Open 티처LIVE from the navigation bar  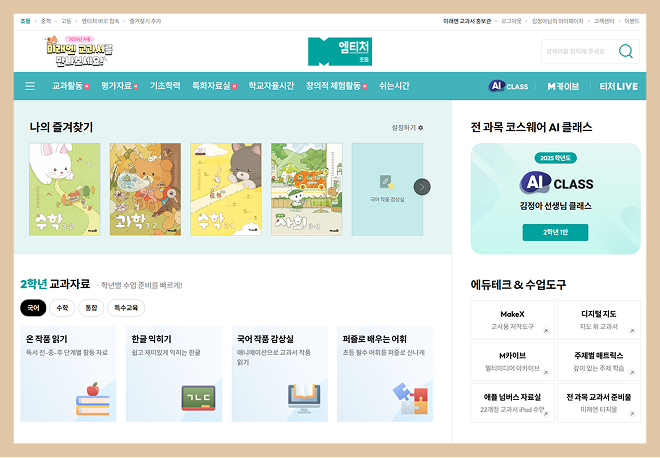(618, 86)
